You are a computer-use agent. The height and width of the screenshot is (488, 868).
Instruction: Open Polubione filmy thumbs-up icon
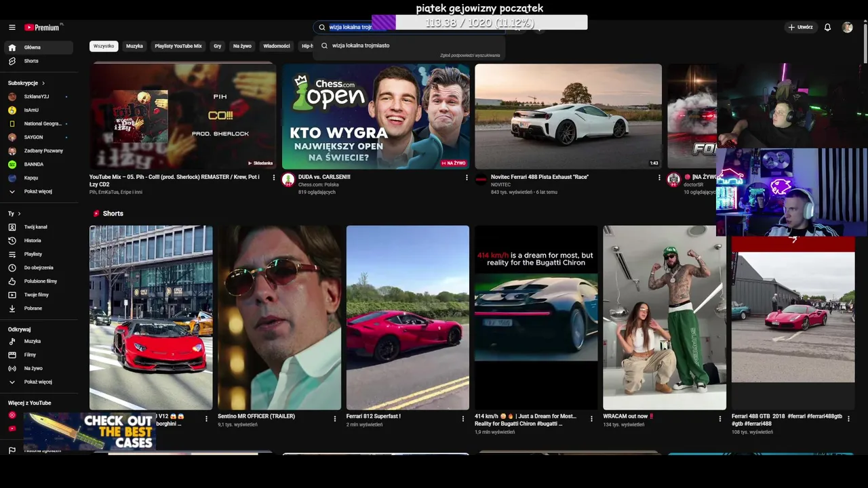pyautogui.click(x=12, y=281)
